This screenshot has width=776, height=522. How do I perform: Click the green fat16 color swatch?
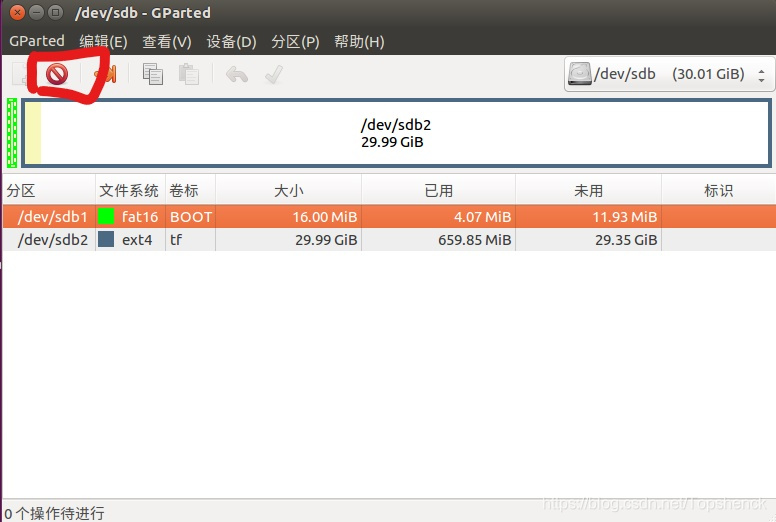(106, 216)
